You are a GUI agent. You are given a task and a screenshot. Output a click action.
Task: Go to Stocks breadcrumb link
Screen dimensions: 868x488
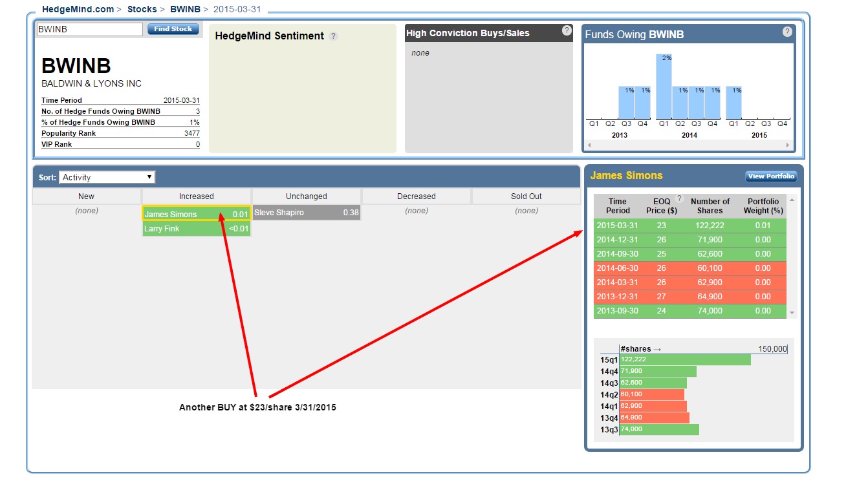142,10
